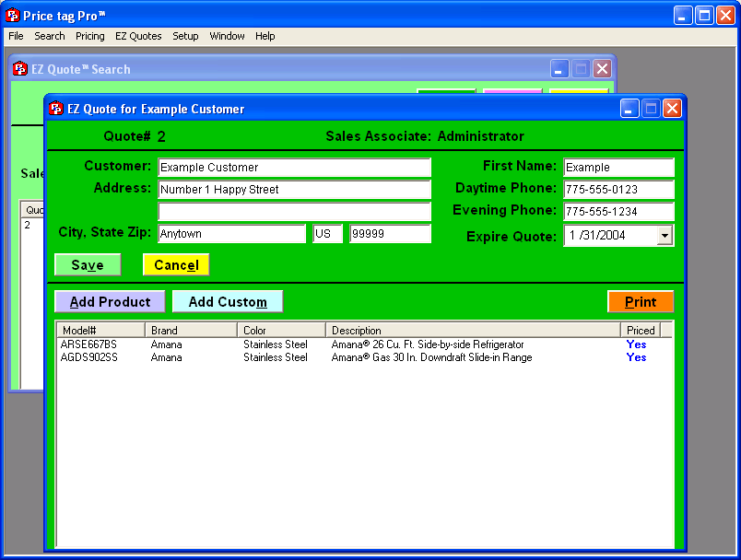Click the Model# column header

tap(100, 330)
